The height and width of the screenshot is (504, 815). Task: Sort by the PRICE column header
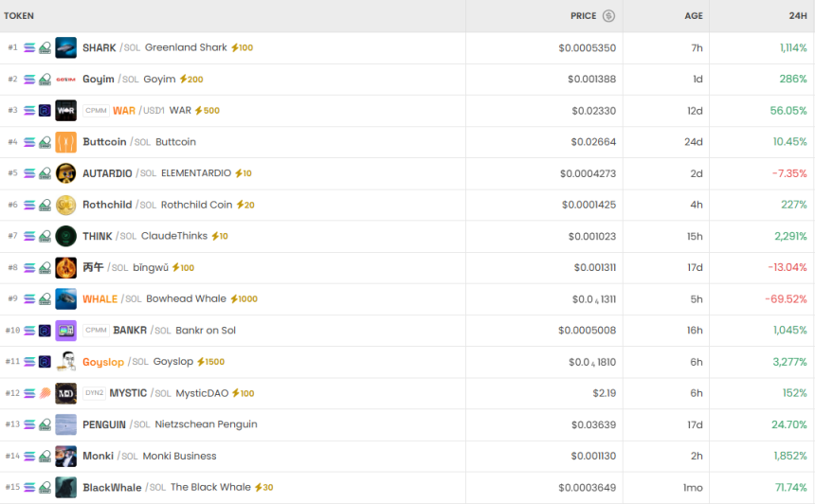click(x=583, y=16)
